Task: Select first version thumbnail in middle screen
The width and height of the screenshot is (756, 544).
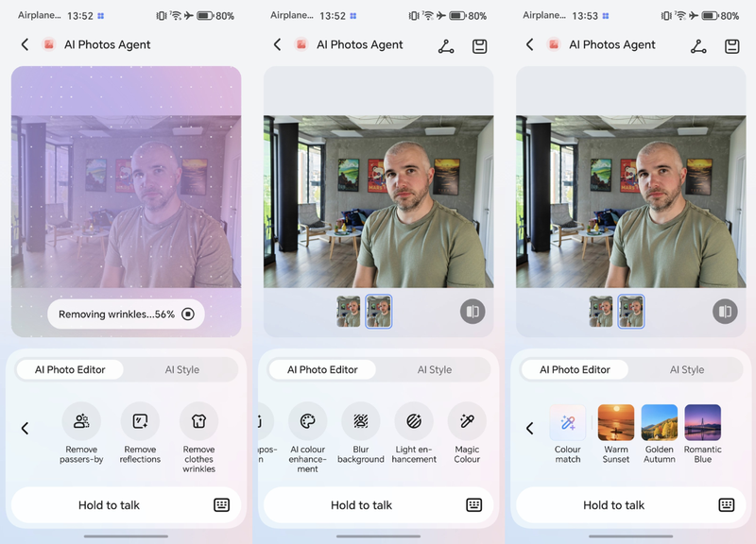Action: [x=349, y=312]
